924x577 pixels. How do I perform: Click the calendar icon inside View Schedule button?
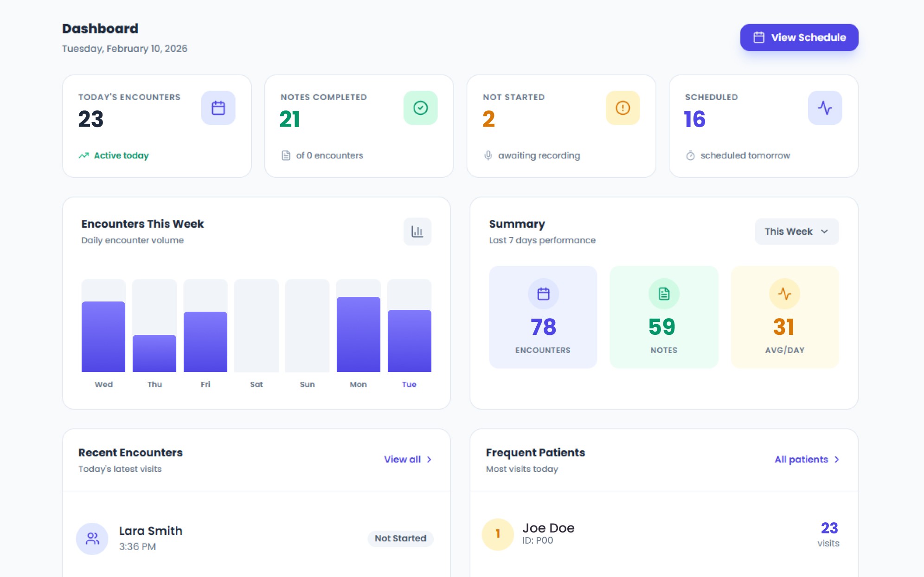click(x=759, y=38)
